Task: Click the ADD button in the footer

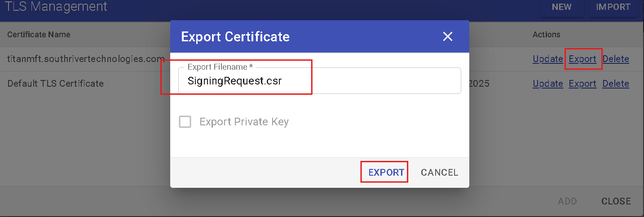Action: pyautogui.click(x=567, y=201)
